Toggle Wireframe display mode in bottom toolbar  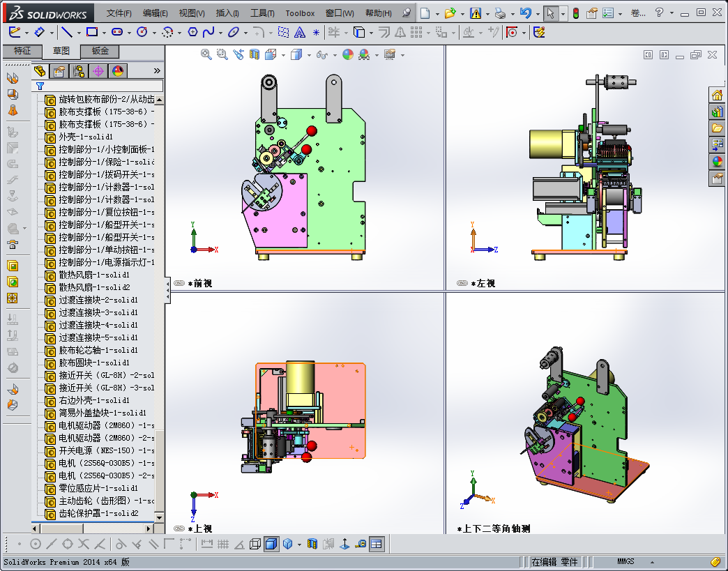tap(255, 544)
